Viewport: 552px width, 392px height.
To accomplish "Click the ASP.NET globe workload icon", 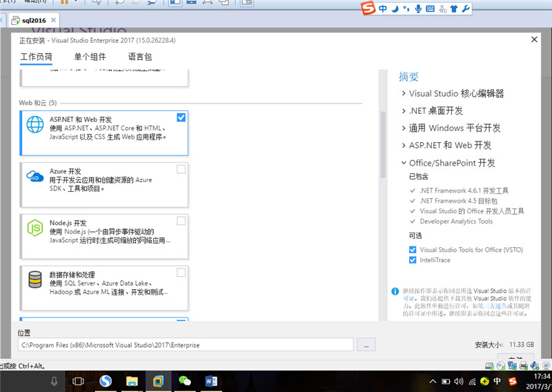I will (x=35, y=124).
